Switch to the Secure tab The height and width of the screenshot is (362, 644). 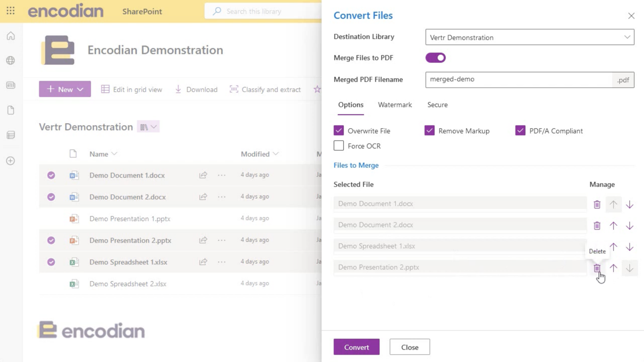437,105
